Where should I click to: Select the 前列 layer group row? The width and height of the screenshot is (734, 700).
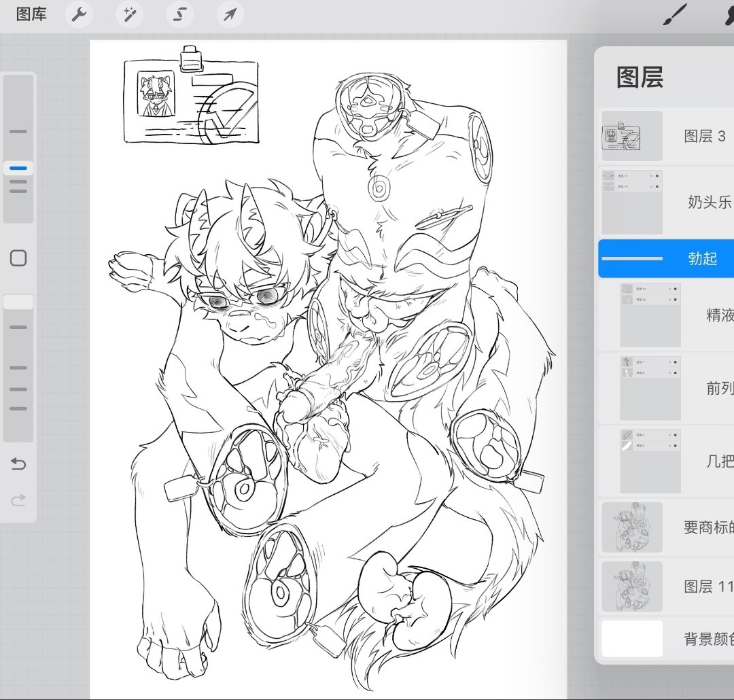pyautogui.click(x=667, y=387)
